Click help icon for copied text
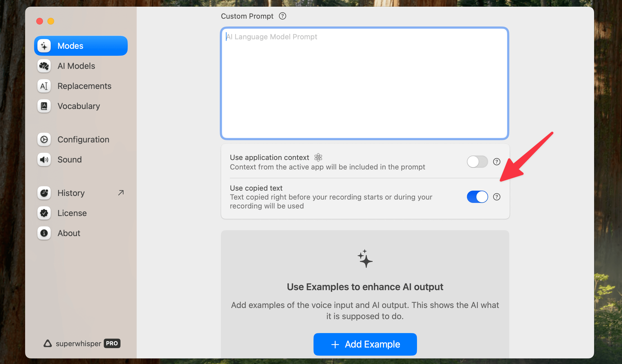622x364 pixels. [496, 197]
